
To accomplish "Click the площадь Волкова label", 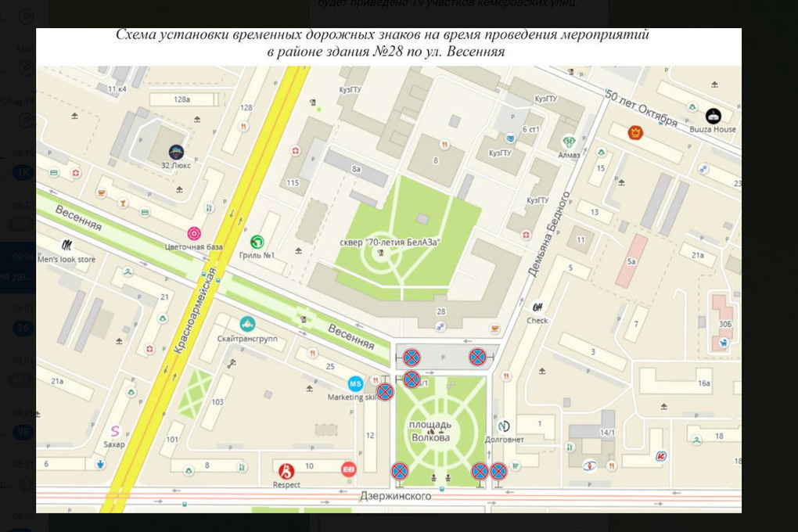I will (430, 431).
